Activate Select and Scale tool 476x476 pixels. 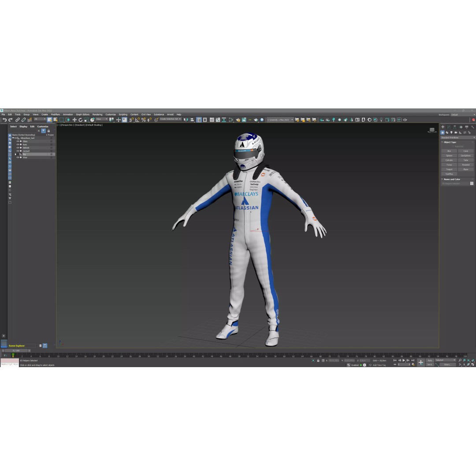86,120
